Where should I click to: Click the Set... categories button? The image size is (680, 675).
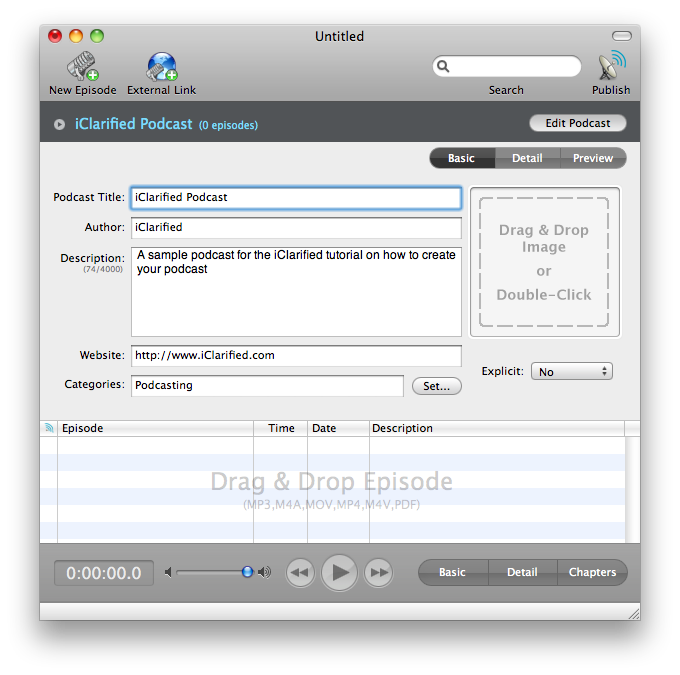tap(437, 386)
